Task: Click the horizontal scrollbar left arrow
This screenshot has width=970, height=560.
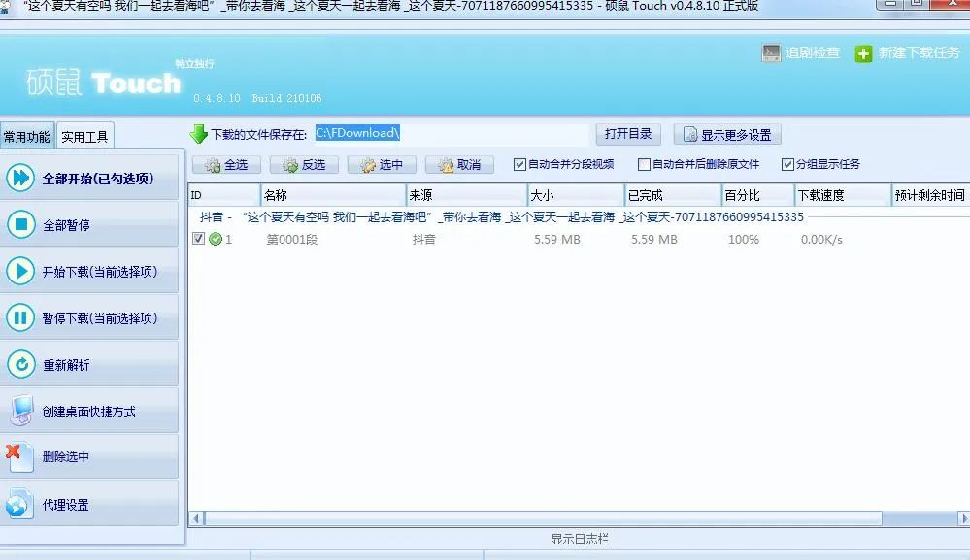Action: (x=197, y=518)
